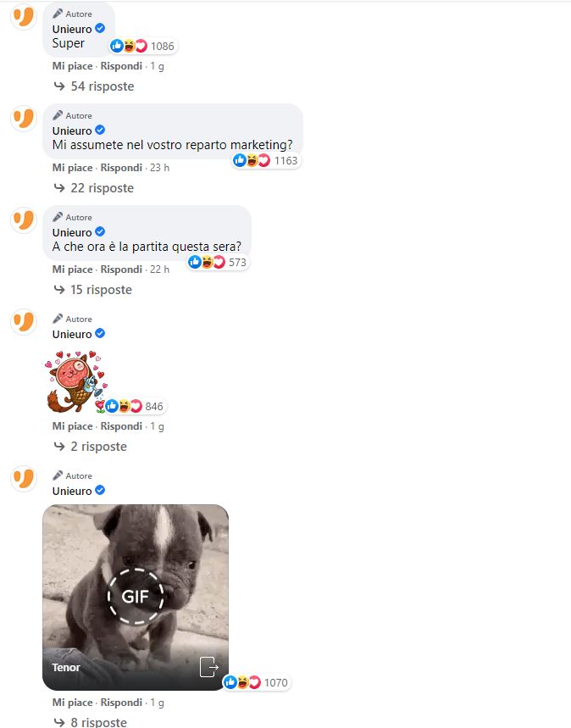Click the Tenor label on the GIF
The width and height of the screenshot is (571, 728).
point(66,668)
